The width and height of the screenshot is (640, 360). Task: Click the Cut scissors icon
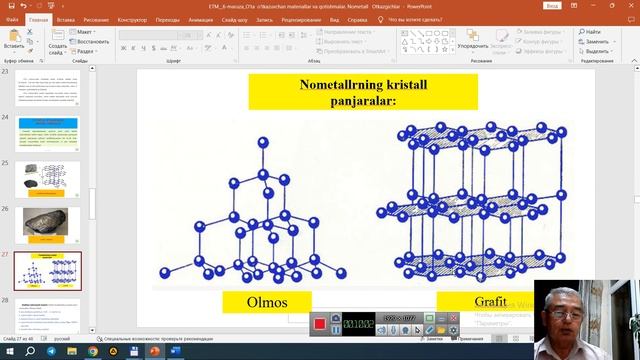coord(29,32)
